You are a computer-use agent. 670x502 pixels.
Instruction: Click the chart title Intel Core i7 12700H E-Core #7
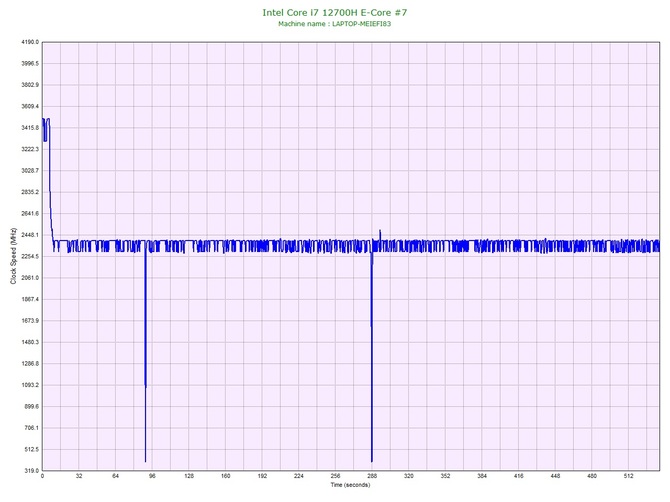334,12
